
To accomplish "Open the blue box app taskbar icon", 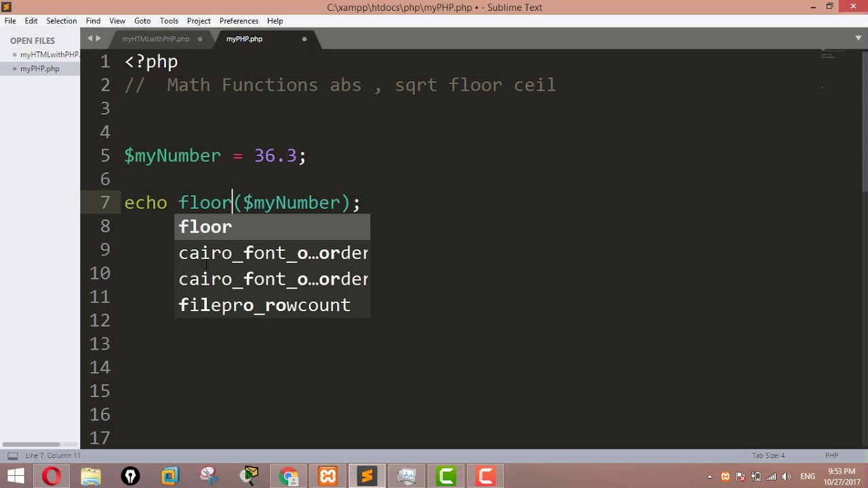I will click(x=170, y=476).
